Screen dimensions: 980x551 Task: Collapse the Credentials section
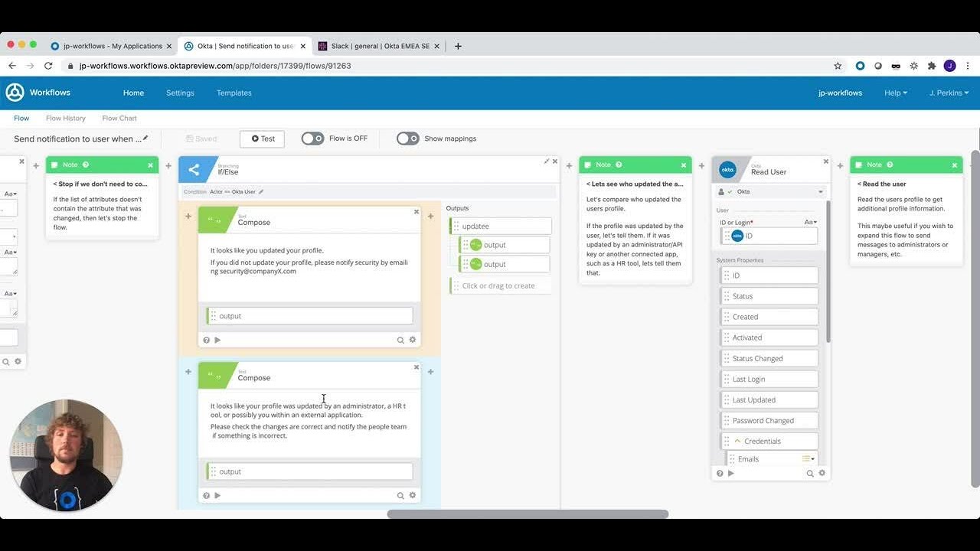(x=738, y=441)
